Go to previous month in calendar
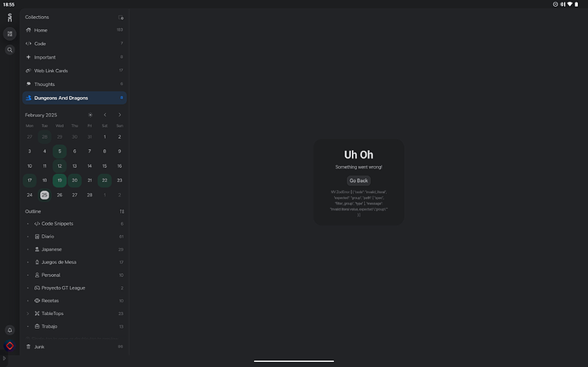This screenshot has height=367, width=588. click(x=105, y=115)
